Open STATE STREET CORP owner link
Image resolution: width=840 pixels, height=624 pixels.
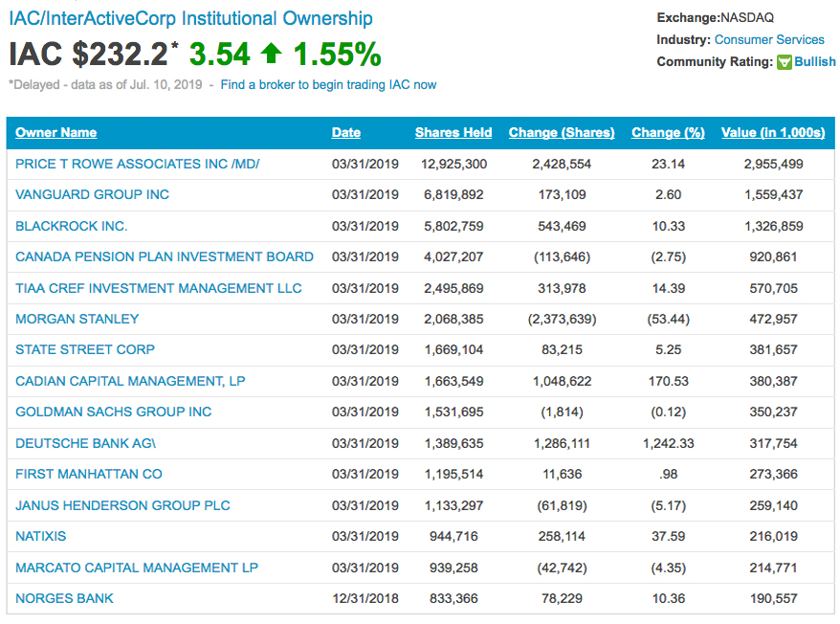[85, 349]
